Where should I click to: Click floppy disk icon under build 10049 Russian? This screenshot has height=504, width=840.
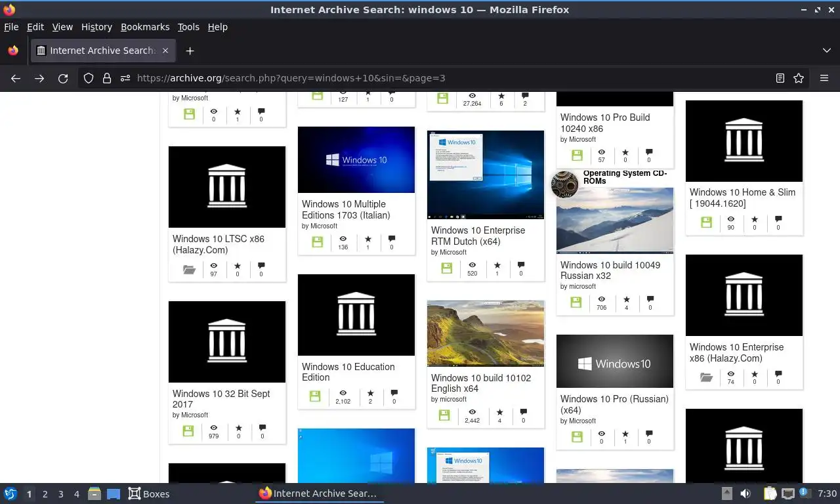click(x=576, y=303)
